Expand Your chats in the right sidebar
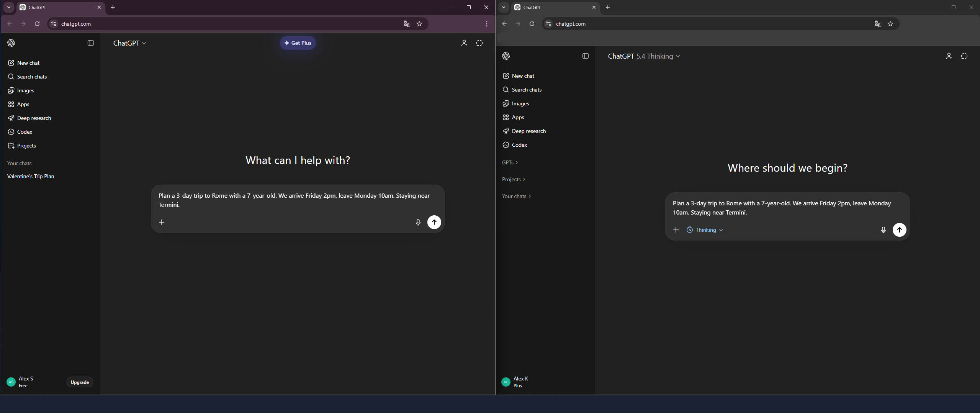980x413 pixels. click(516, 196)
